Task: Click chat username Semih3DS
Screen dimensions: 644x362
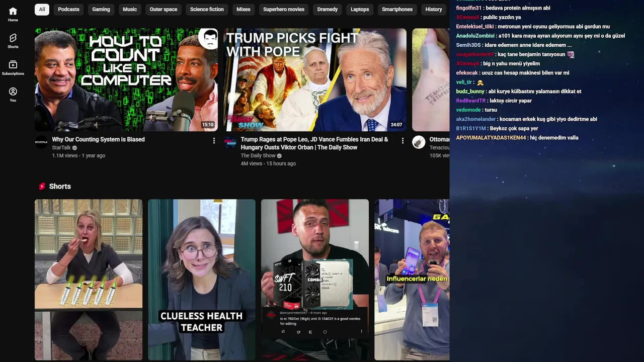Action: pyautogui.click(x=468, y=45)
